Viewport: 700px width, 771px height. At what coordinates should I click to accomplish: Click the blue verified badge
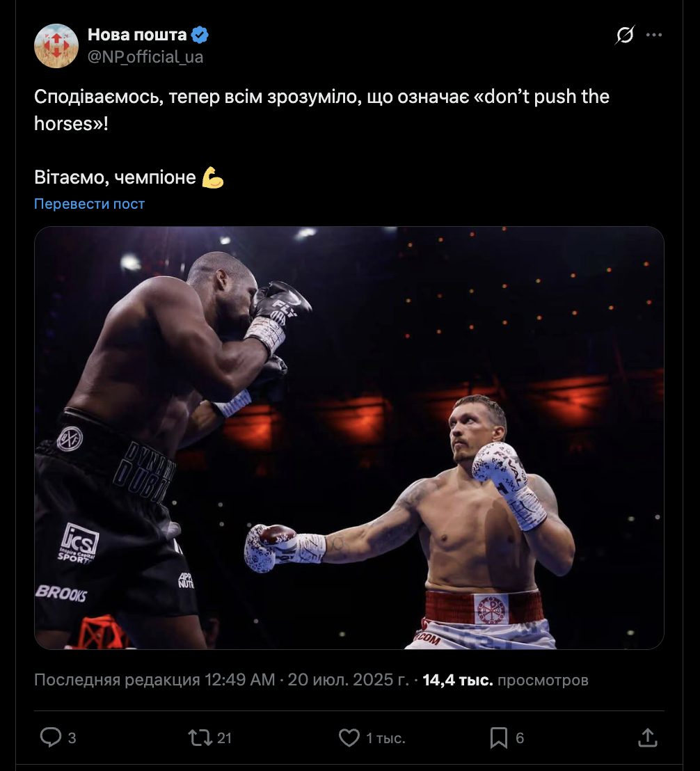(x=200, y=35)
